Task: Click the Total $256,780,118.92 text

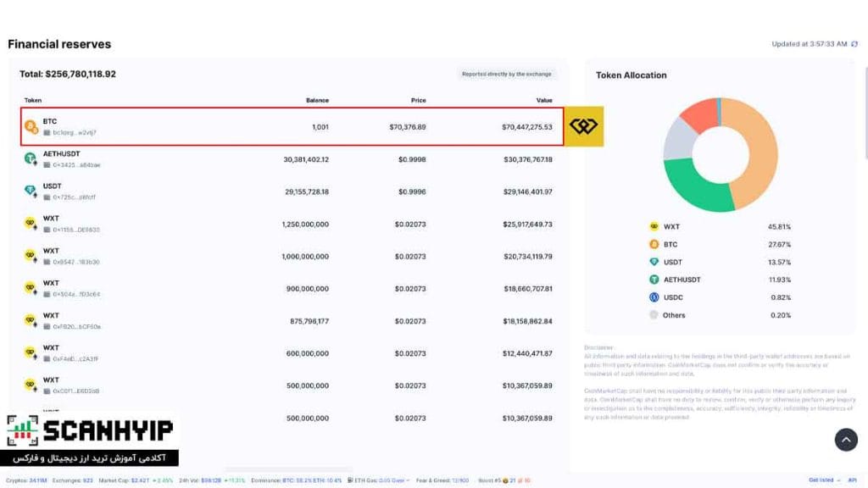Action: (68, 75)
